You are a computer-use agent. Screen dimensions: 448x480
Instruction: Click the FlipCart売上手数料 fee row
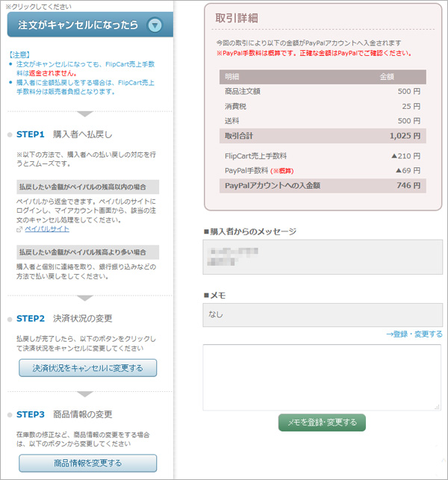pos(323,156)
